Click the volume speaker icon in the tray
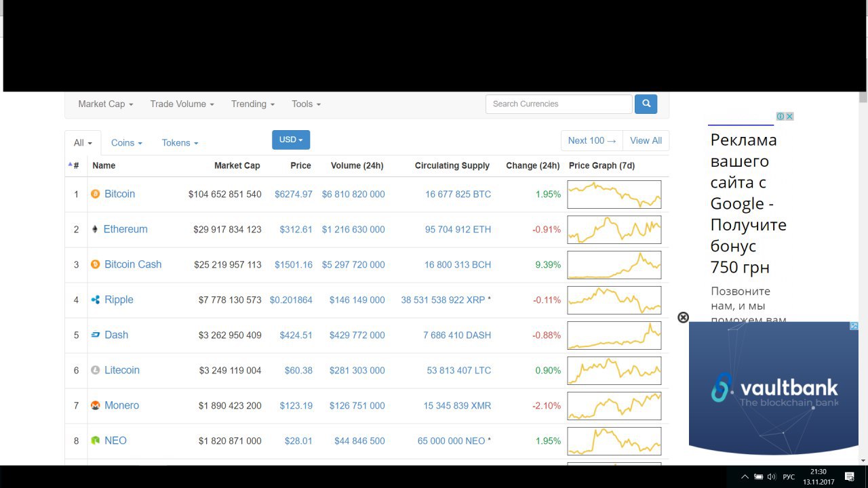 coord(771,476)
